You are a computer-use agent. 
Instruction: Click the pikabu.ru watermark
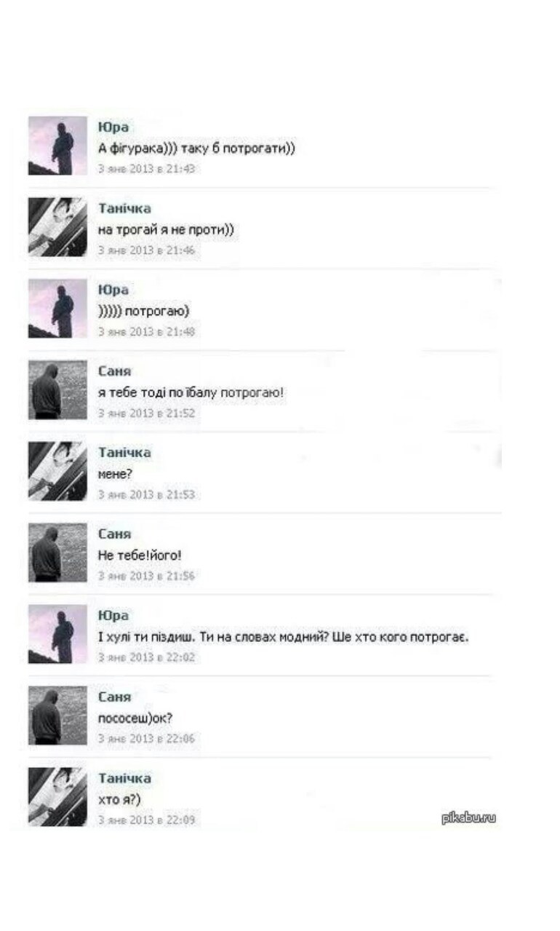point(468,818)
